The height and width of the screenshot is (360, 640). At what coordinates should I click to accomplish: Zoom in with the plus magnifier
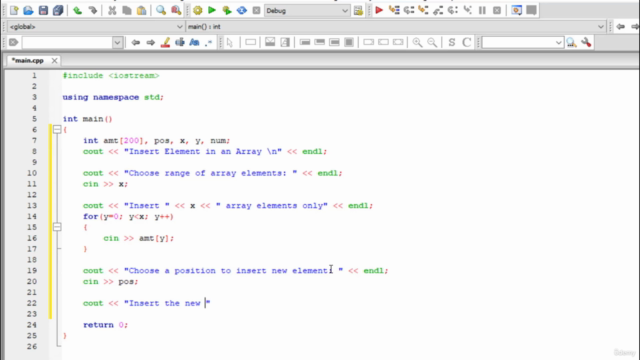(x=417, y=42)
